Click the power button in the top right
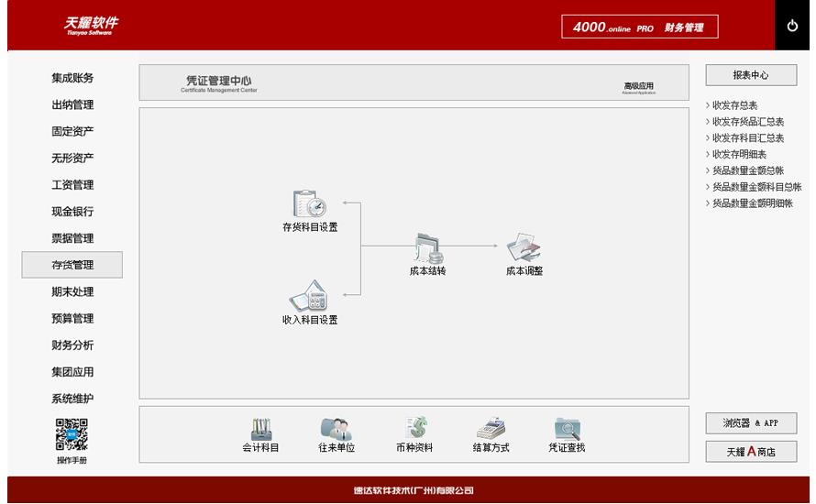This screenshot has height=504, width=816. tap(792, 26)
